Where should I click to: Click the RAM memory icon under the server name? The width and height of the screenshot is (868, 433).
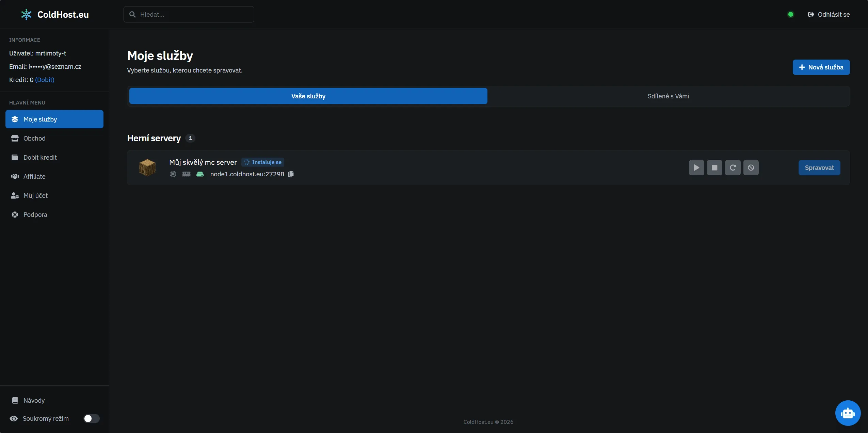click(x=187, y=174)
